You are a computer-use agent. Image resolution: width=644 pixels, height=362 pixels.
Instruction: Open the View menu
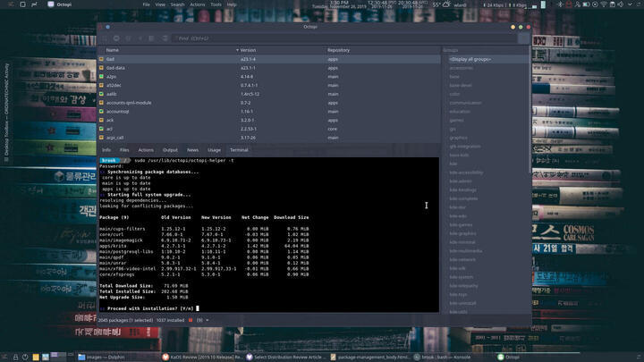click(160, 4)
